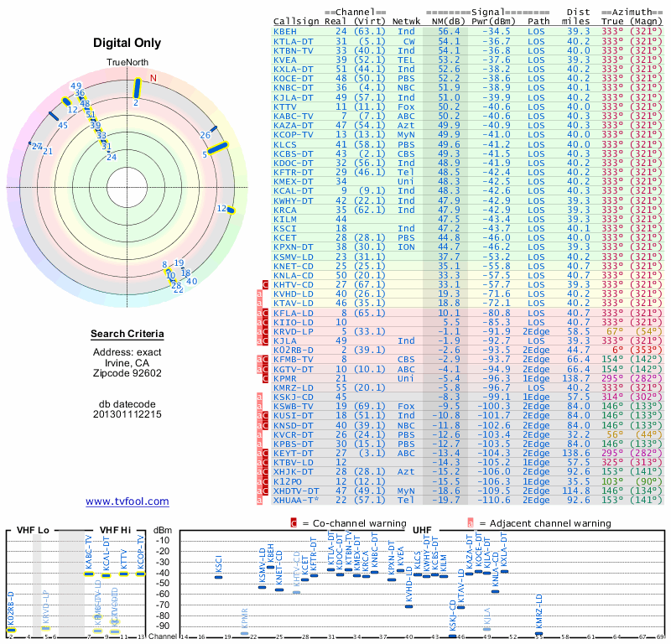671x644 pixels.
Task: Click the adjacent channel icon beside KVHD-LD
Action: (x=259, y=294)
